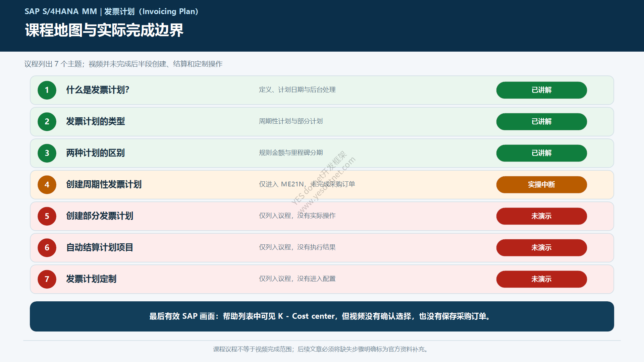Click the red number 7 circle

click(x=47, y=279)
